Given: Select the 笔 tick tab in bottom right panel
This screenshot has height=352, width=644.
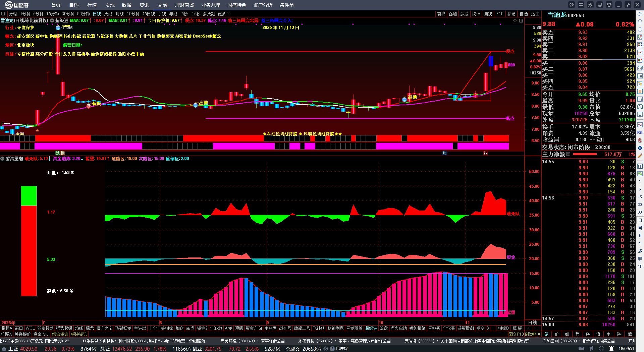Looking at the screenshot, I should (547, 334).
